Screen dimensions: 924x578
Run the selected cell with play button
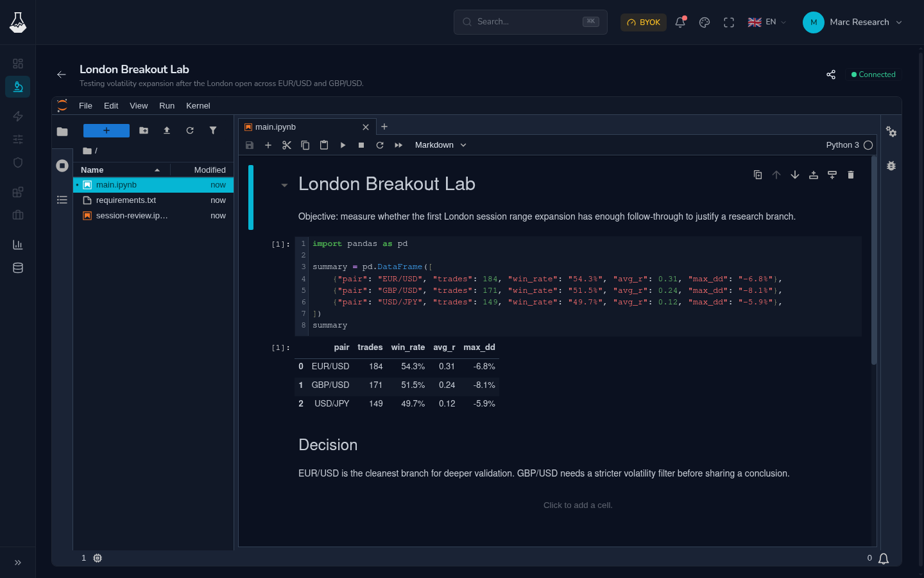[x=343, y=145]
